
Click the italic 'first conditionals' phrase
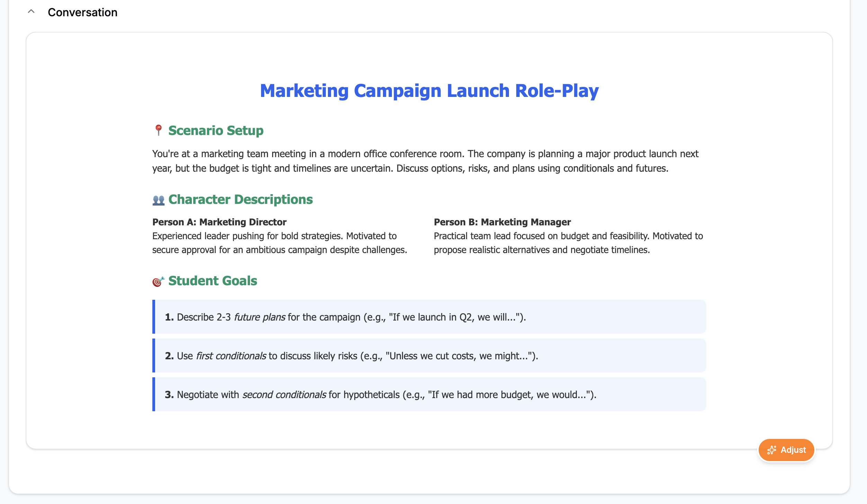pos(231,356)
